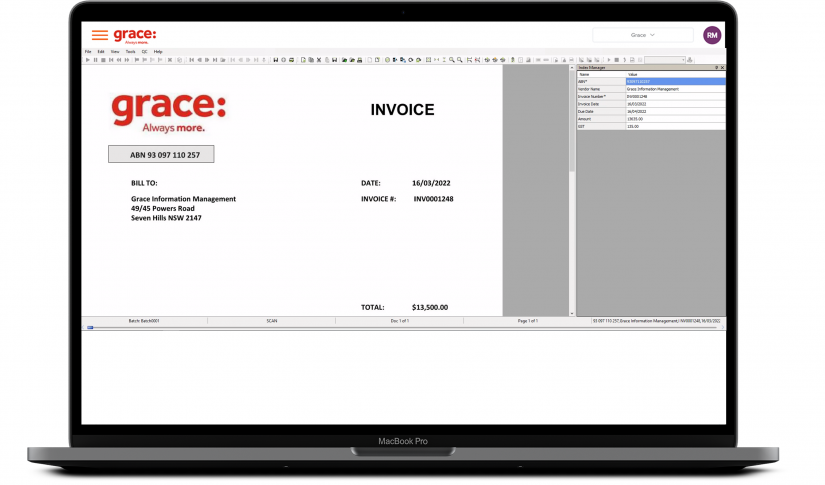Image resolution: width=825 pixels, height=485 pixels.
Task: Open the File menu
Action: point(88,52)
